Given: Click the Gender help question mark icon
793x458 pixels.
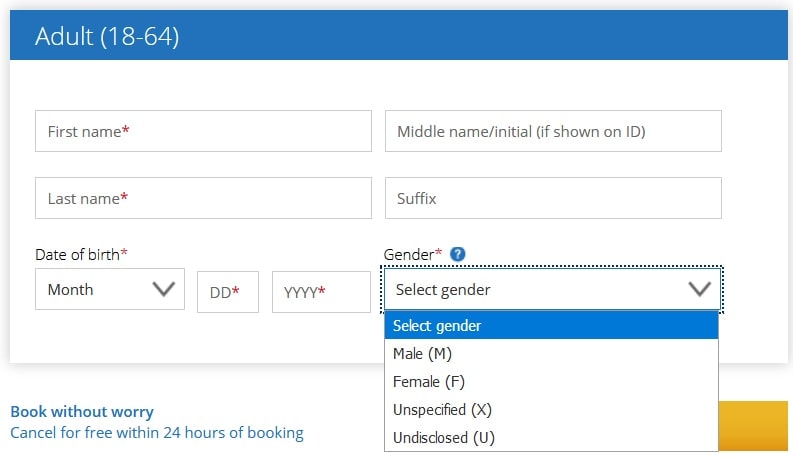Looking at the screenshot, I should coord(457,254).
